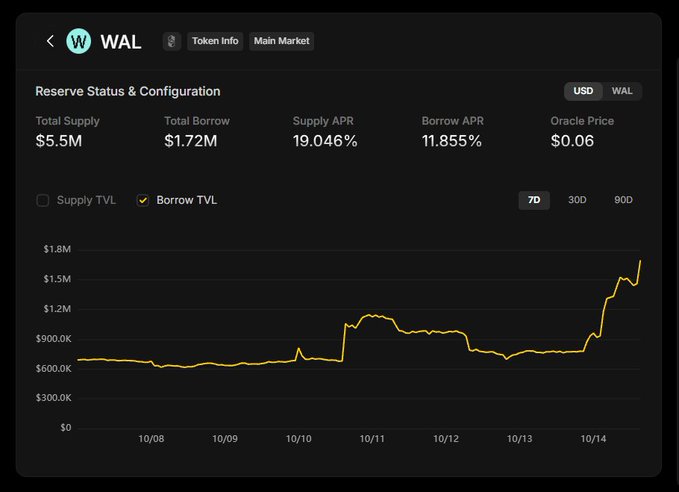Click the 11.855% borrow APR value

(x=452, y=141)
